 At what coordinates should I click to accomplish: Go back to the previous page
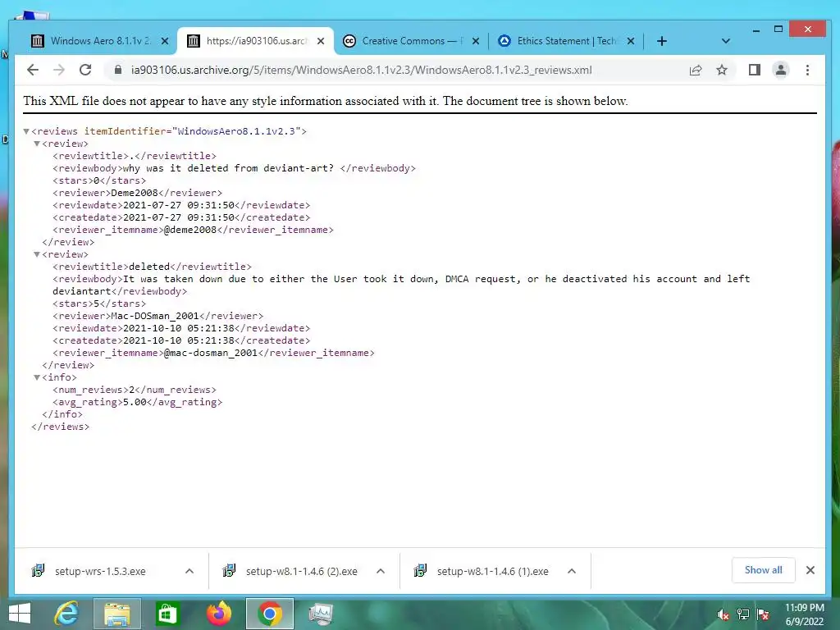(x=33, y=71)
